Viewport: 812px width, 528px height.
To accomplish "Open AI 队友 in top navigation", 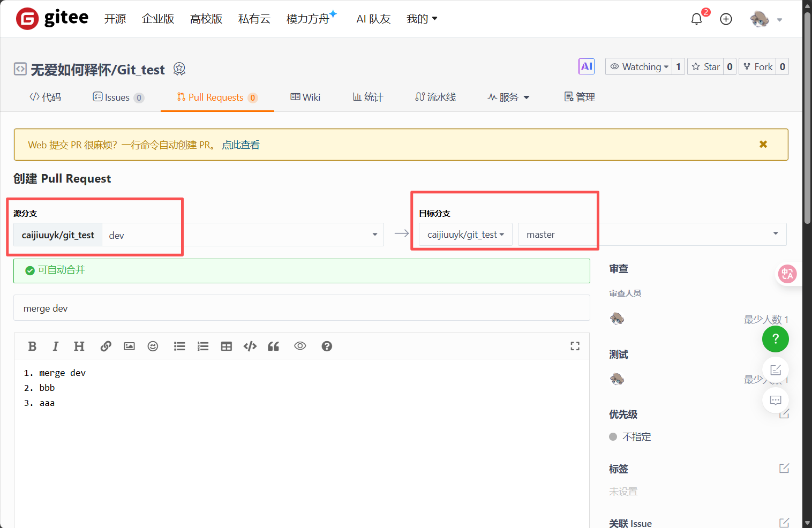I will tap(373, 19).
